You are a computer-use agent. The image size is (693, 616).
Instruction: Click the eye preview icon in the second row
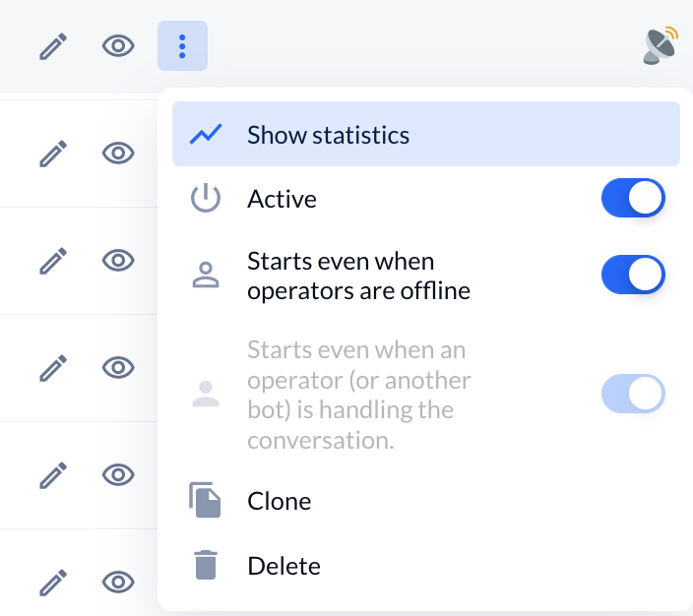[118, 153]
